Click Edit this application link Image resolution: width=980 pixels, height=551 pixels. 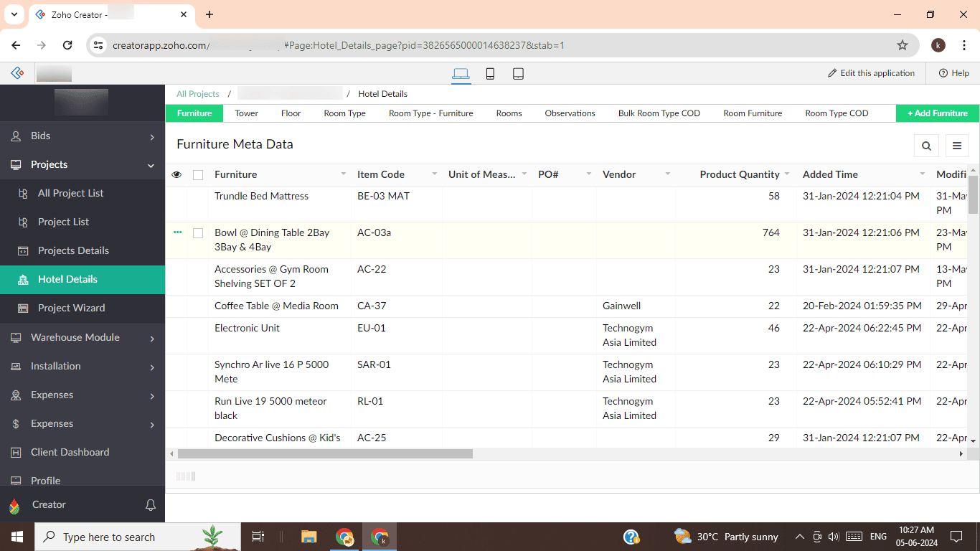(x=871, y=73)
